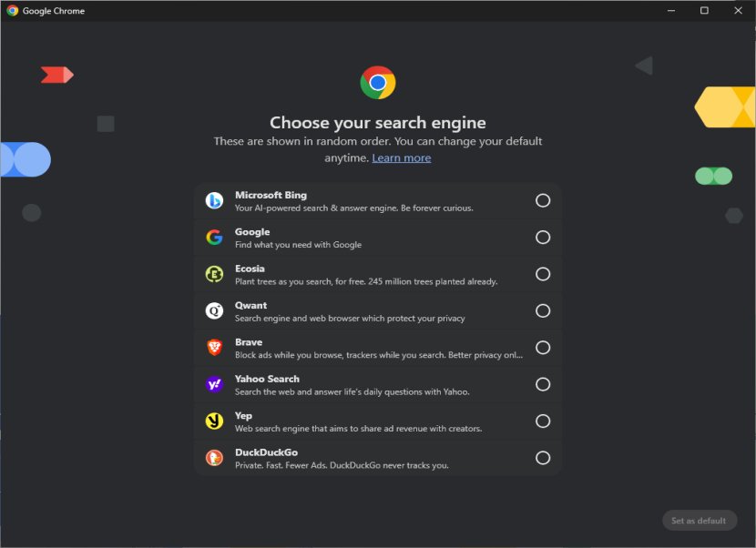
Task: Click the 'Qwant' name text
Action: (x=250, y=306)
